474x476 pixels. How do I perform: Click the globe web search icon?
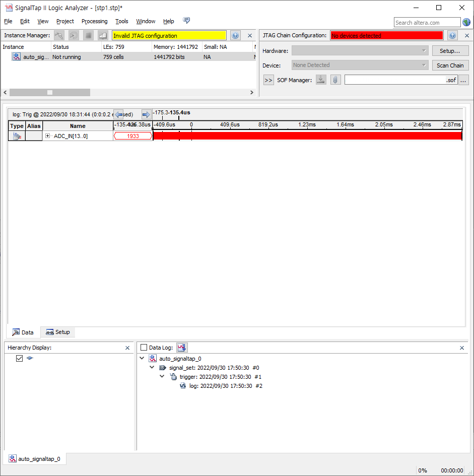pyautogui.click(x=466, y=23)
